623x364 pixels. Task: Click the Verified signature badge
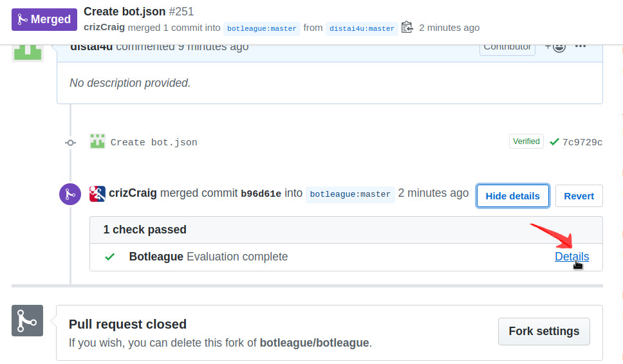click(x=526, y=141)
